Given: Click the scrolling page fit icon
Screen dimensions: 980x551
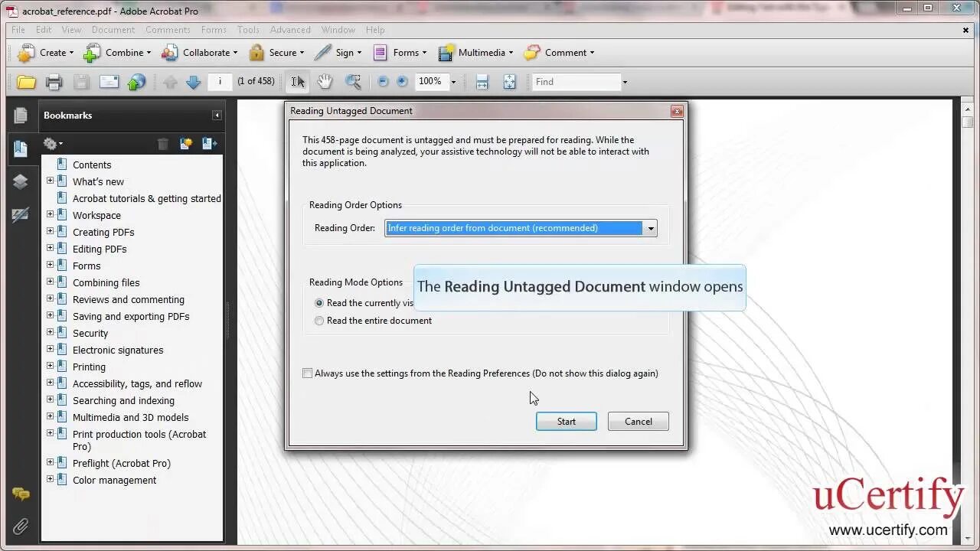Looking at the screenshot, I should pyautogui.click(x=482, y=82).
